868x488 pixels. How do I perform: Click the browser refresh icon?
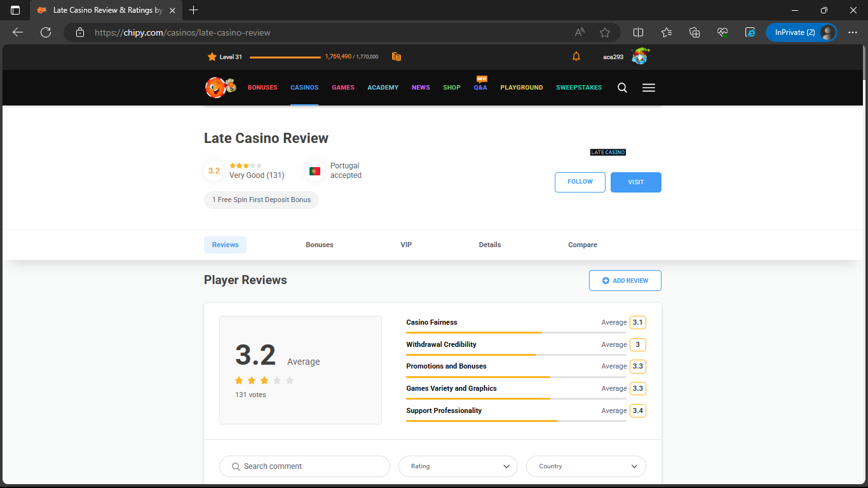tap(46, 32)
